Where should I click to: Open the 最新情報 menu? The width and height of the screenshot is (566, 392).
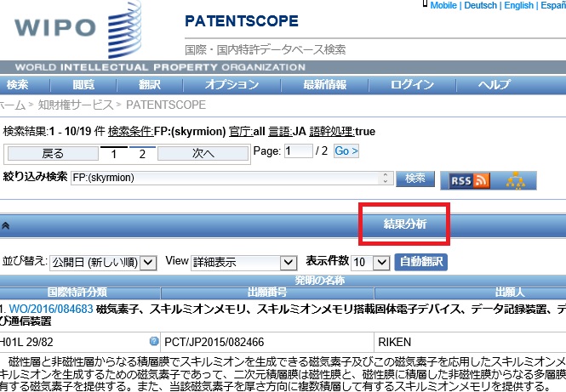(324, 85)
